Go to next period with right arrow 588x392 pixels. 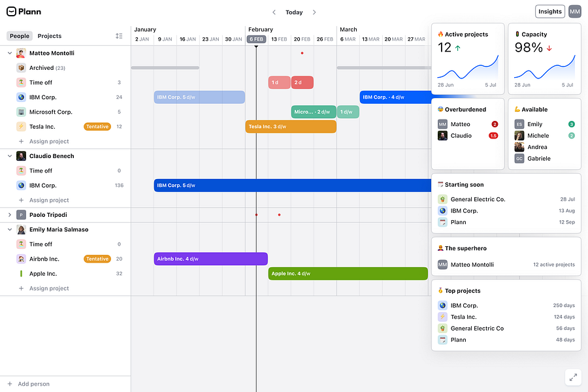click(314, 12)
